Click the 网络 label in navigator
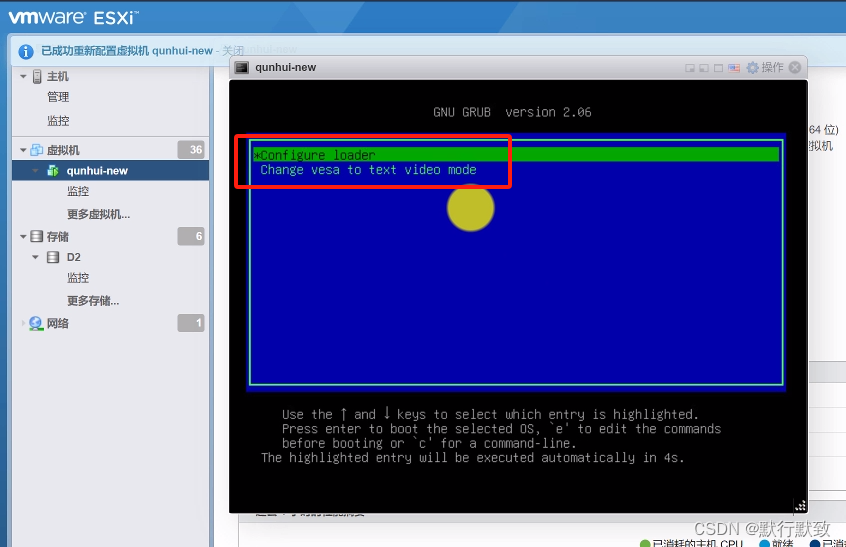846x547 pixels. 58,323
